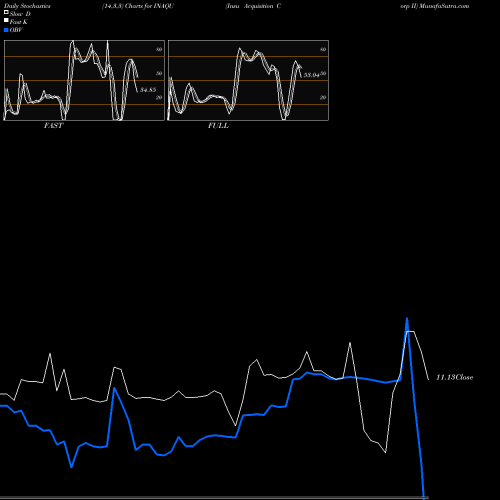Viewport: 500px width, 500px height.
Task: Click the Fast K legend swatch
Action: [x=6, y=21]
